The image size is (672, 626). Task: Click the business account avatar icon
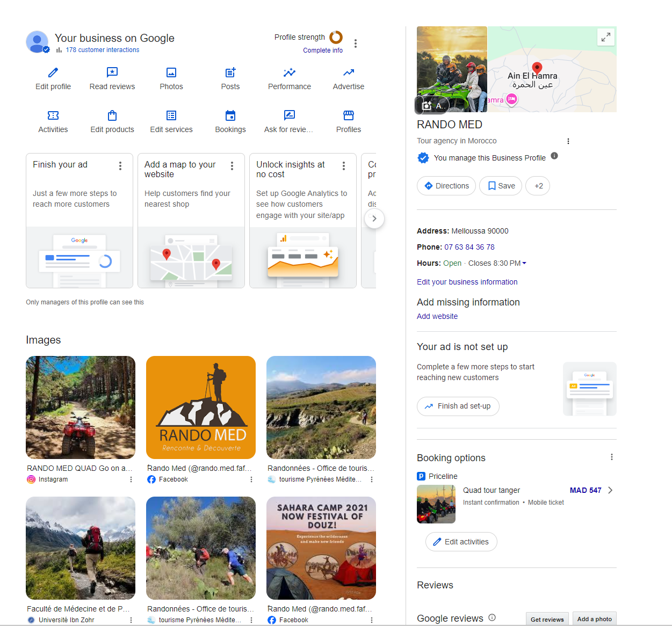tap(38, 42)
